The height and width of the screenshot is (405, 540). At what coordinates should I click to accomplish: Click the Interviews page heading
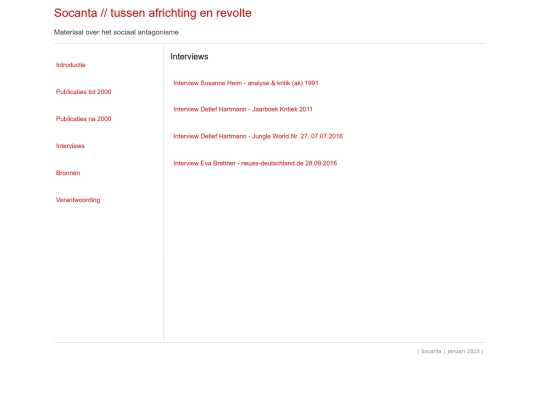[x=189, y=56]
